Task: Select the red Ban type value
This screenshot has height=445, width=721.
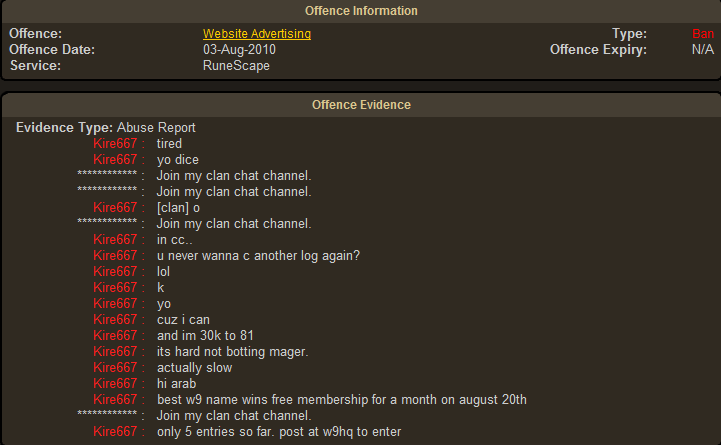Action: coord(703,34)
